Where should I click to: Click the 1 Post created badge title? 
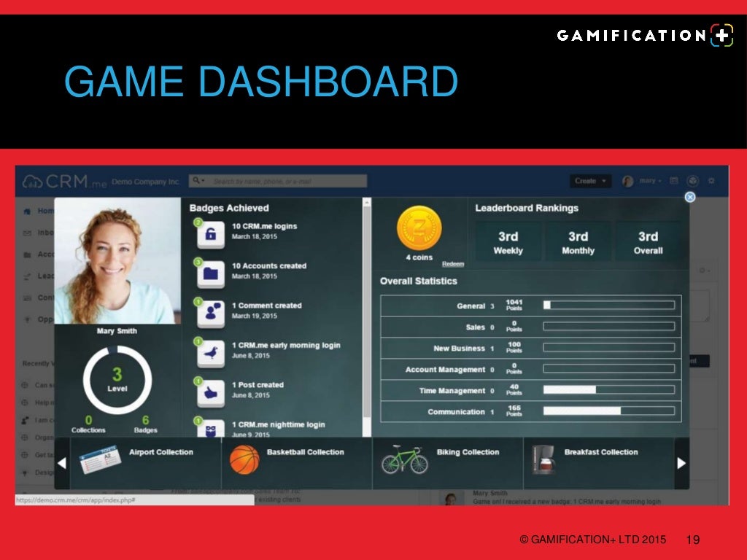(x=258, y=385)
